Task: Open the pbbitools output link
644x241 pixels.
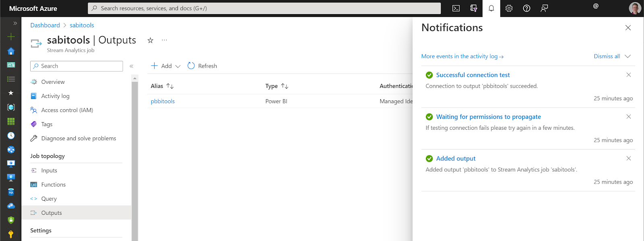Action: [x=163, y=101]
